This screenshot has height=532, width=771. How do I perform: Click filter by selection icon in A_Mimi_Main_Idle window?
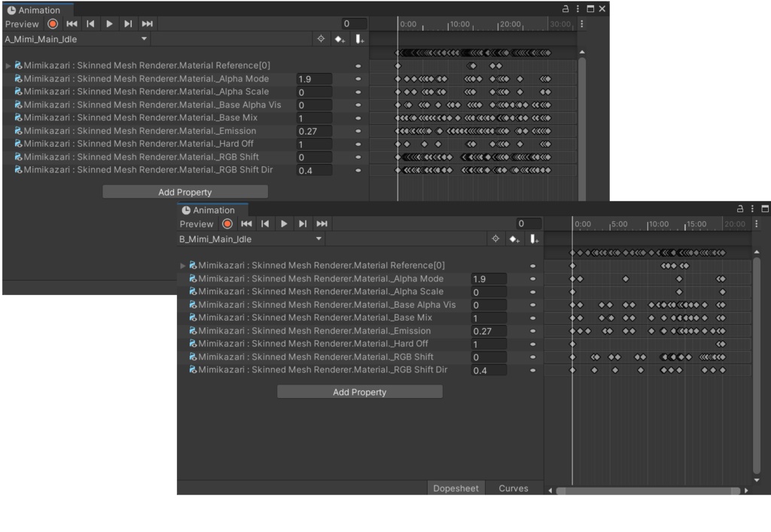coord(321,39)
